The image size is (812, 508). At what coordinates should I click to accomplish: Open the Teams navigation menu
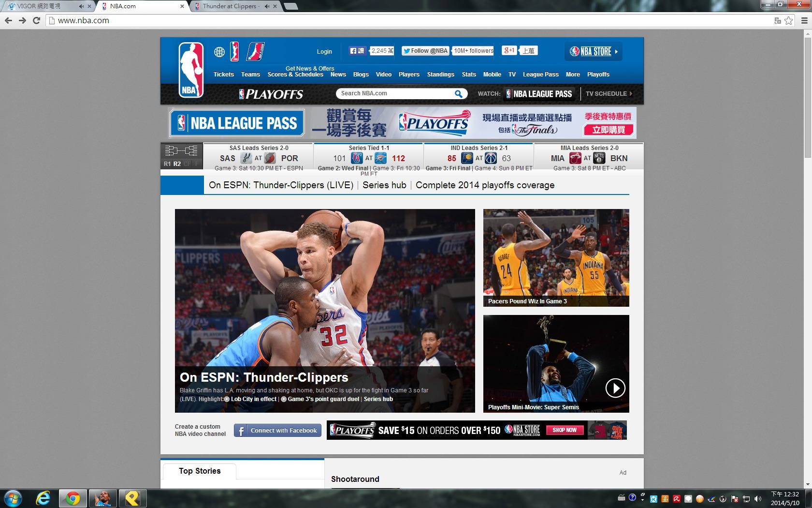(x=250, y=75)
